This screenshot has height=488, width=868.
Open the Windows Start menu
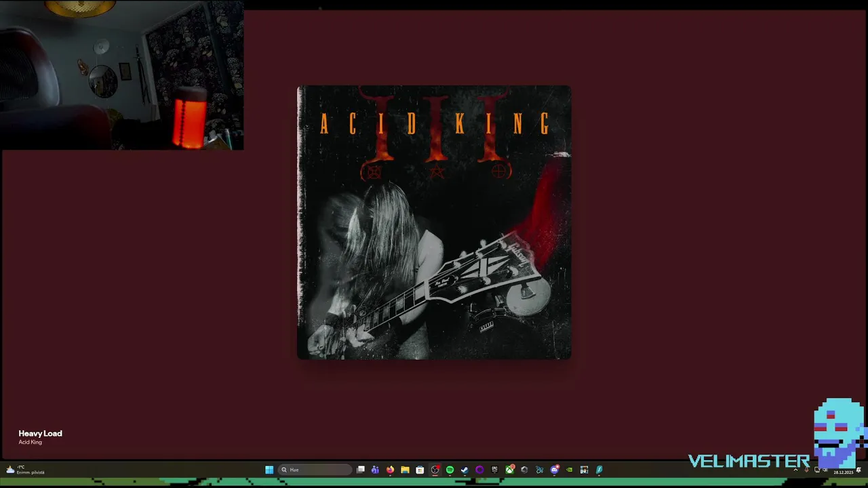tap(269, 470)
